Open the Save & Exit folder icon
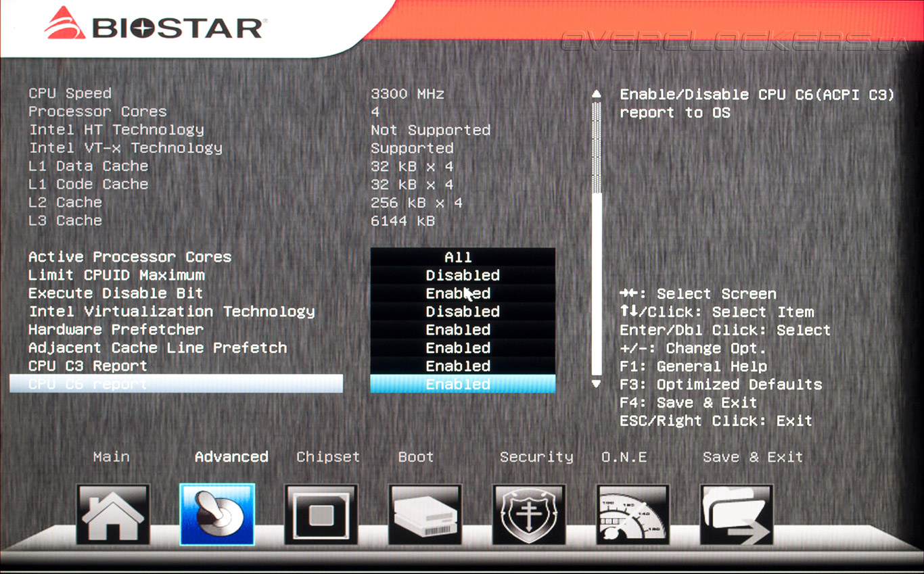 [737, 515]
